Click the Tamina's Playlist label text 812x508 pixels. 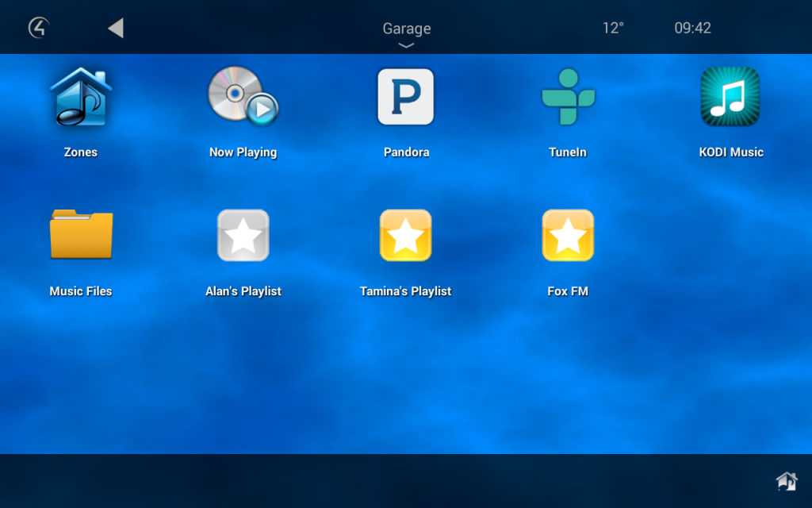[x=405, y=291]
